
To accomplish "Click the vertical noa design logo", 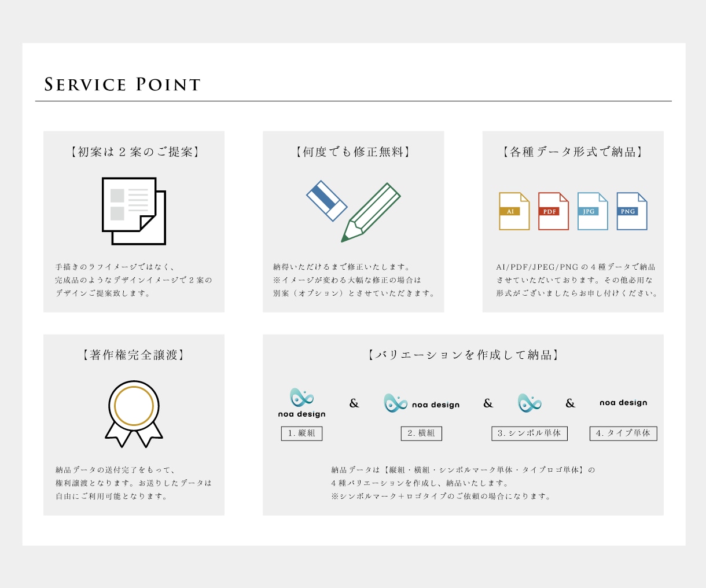I will click(x=302, y=403).
